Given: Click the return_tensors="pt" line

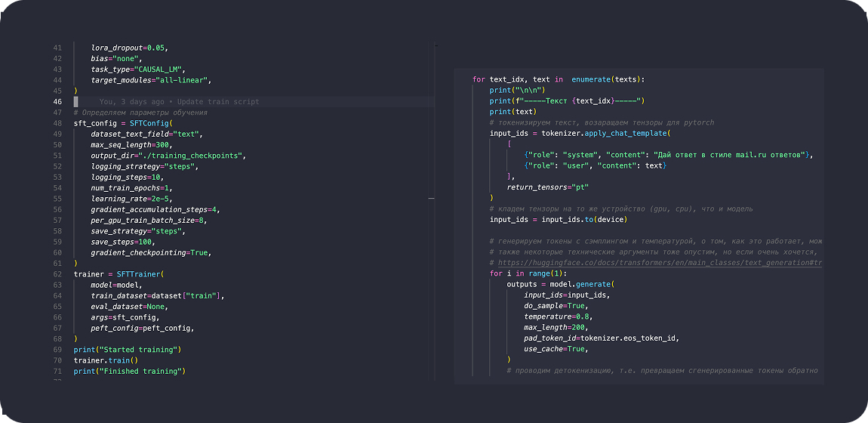Looking at the screenshot, I should point(547,187).
